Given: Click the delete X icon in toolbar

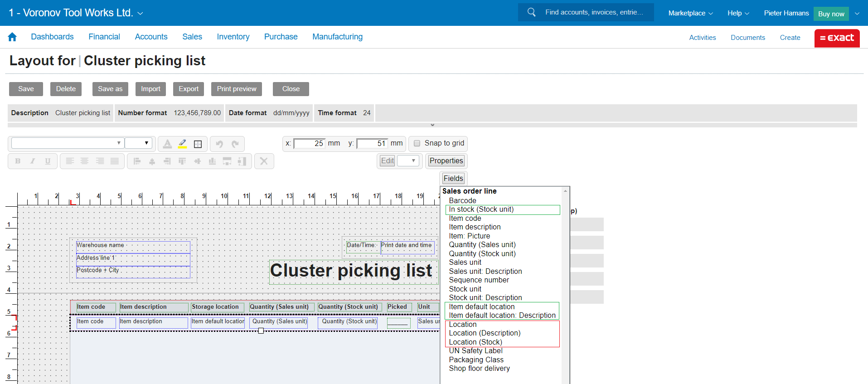Looking at the screenshot, I should point(264,161).
